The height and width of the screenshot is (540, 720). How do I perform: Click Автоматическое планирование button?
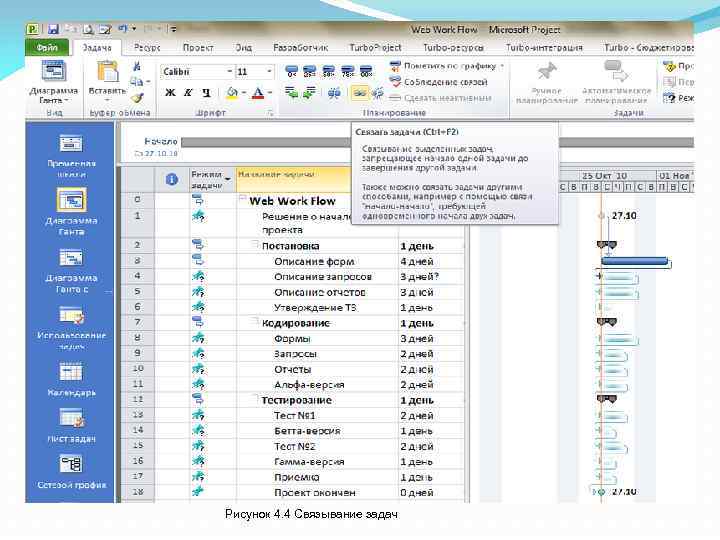click(616, 83)
